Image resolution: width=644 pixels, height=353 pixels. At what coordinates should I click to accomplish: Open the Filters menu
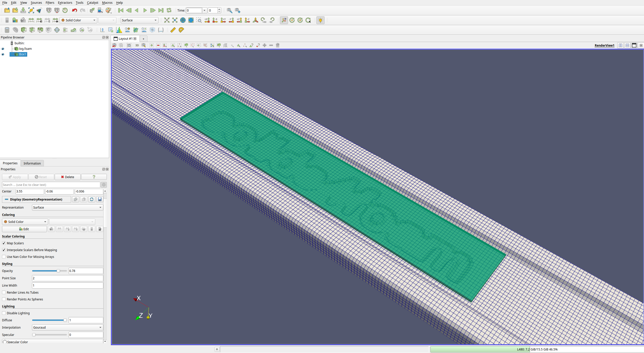pos(50,3)
